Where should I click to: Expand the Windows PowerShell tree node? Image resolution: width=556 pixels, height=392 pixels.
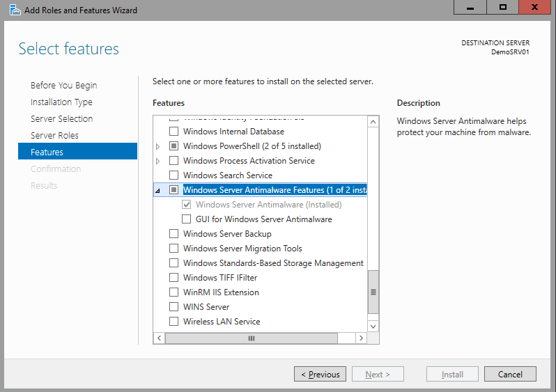(x=157, y=146)
